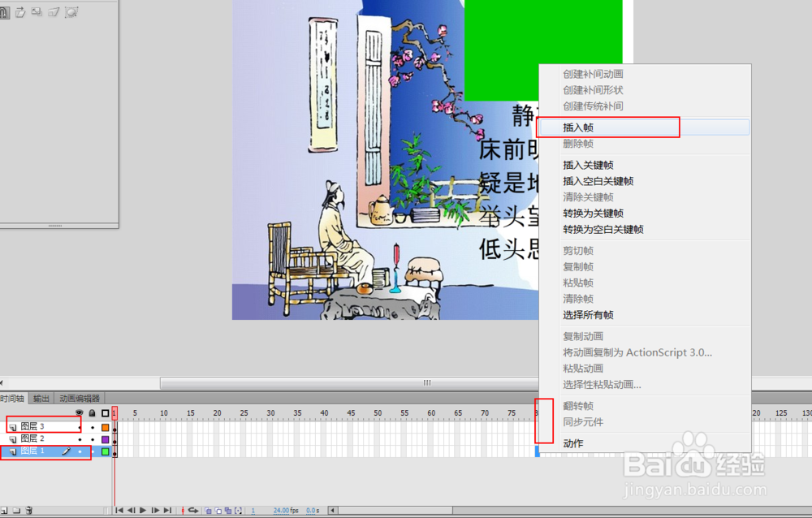812x518 pixels.
Task: Switch to the 时间轴 tab
Action: (12, 399)
